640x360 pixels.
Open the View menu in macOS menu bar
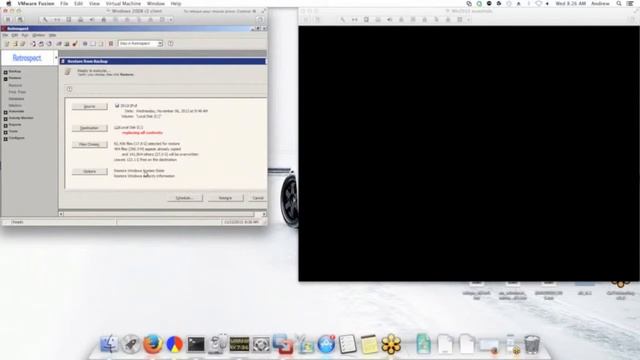point(94,3)
